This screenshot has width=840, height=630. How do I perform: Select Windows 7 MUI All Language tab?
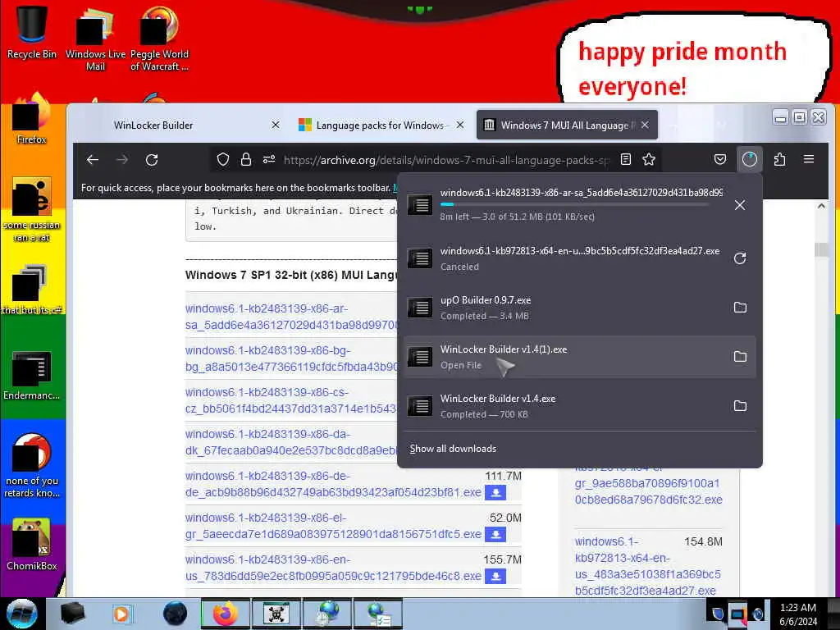(x=567, y=125)
